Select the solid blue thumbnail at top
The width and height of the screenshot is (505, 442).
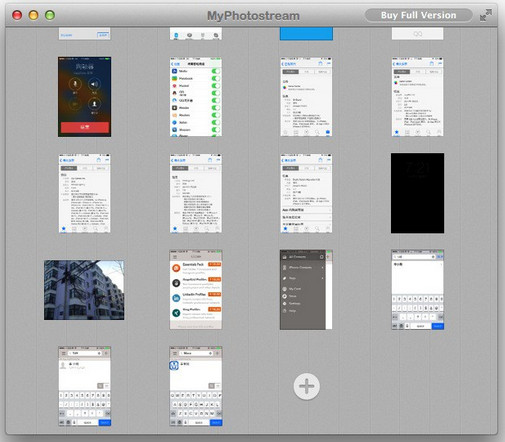point(306,34)
